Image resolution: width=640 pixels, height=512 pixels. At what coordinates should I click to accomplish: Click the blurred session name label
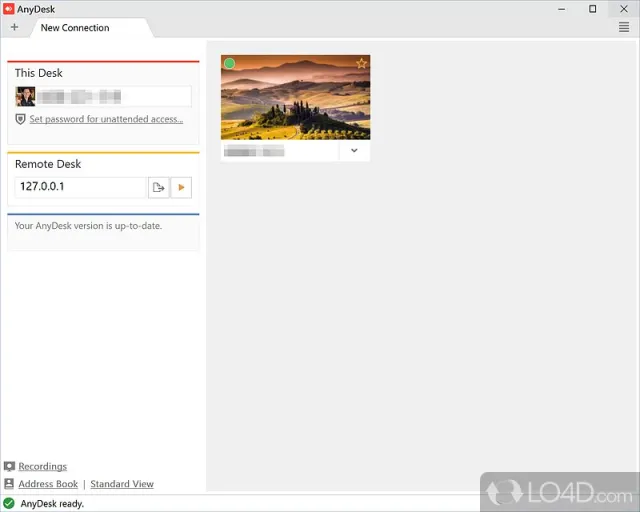254,151
